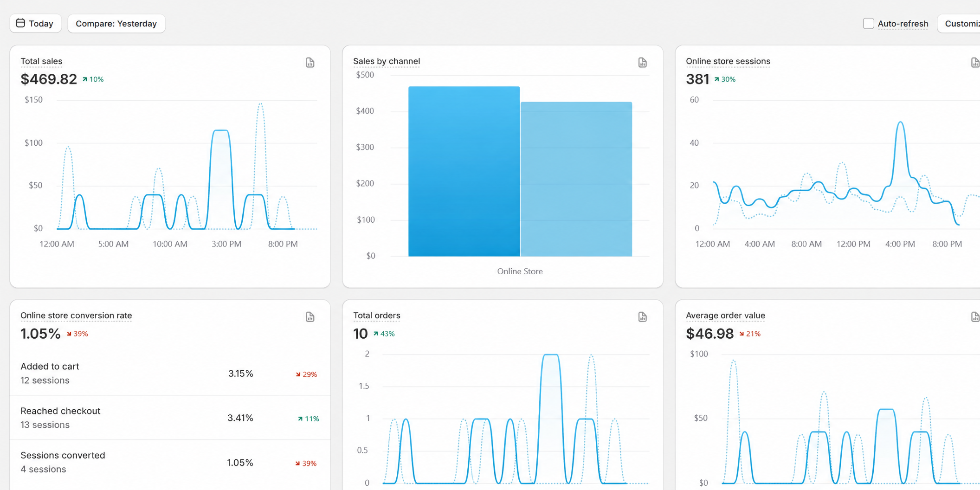The image size is (980, 490).
Task: Click the 3.41% reached checkout percentage
Action: point(240,418)
